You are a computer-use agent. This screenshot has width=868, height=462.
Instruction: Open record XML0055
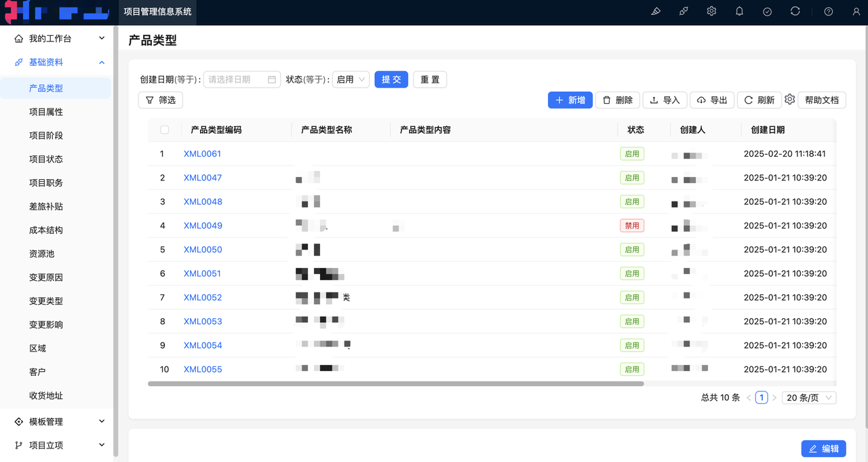(203, 369)
